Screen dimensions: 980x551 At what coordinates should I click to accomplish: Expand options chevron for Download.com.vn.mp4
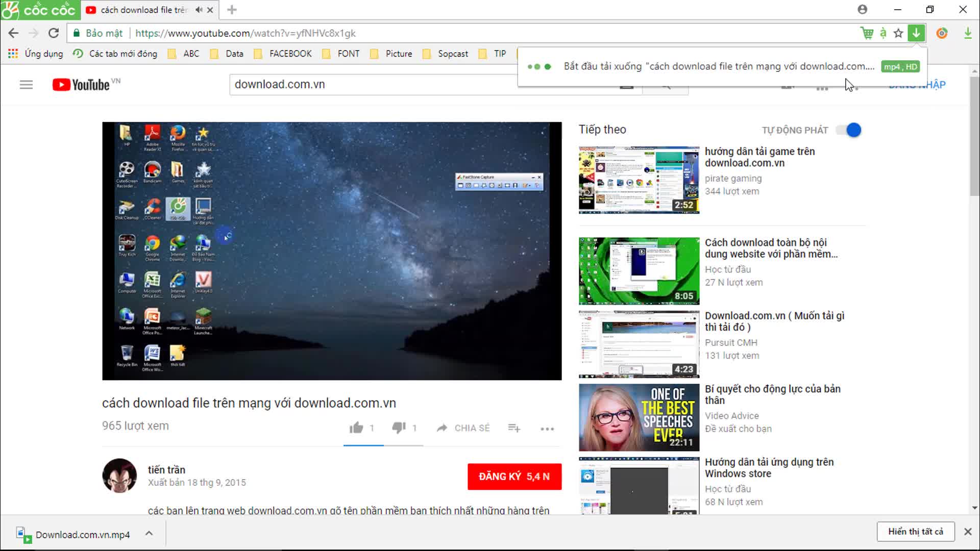click(149, 533)
